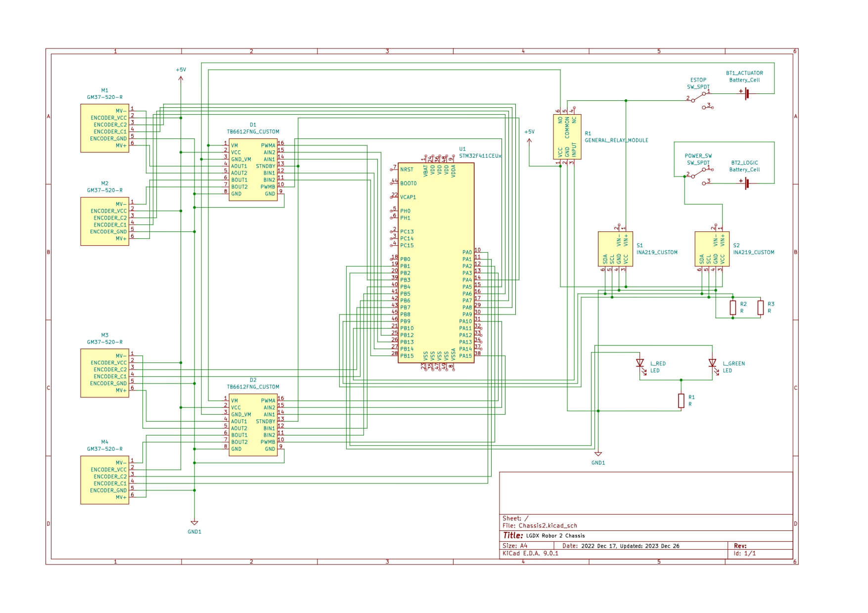Select the GENERAL_RELAY_MODULE relay symbol
This screenshot has height=613, width=868.
click(567, 137)
